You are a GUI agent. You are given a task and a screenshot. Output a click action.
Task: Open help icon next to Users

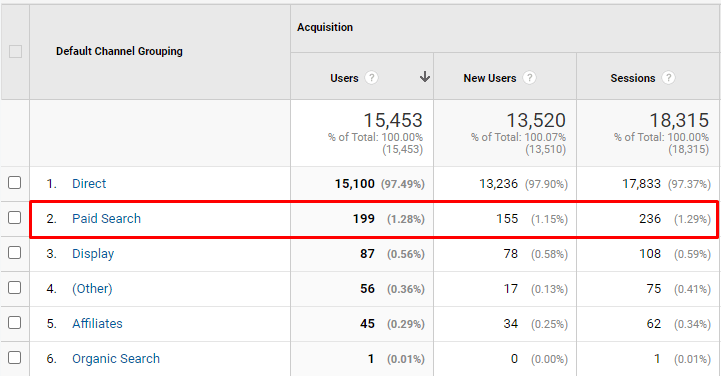[x=372, y=78]
